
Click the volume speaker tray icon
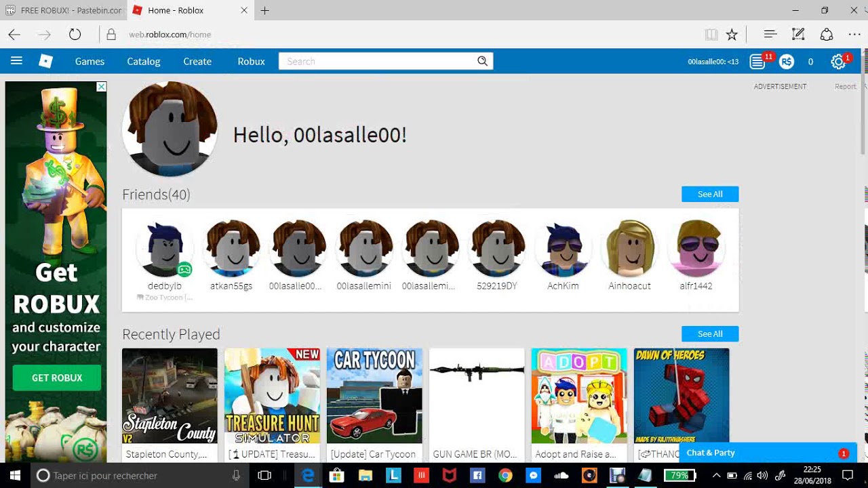(762, 476)
